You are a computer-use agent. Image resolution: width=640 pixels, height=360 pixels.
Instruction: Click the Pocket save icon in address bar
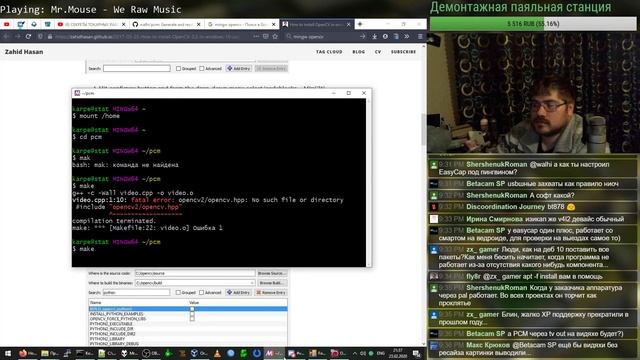click(266, 36)
